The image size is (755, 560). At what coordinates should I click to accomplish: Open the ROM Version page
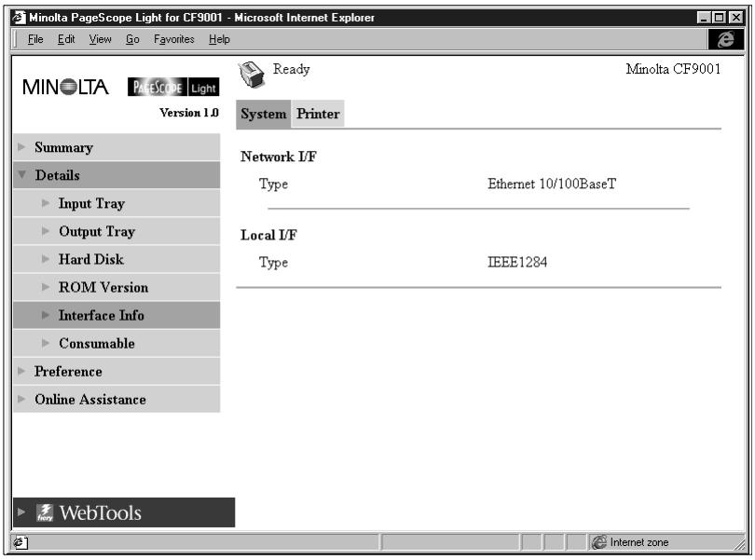click(x=117, y=287)
